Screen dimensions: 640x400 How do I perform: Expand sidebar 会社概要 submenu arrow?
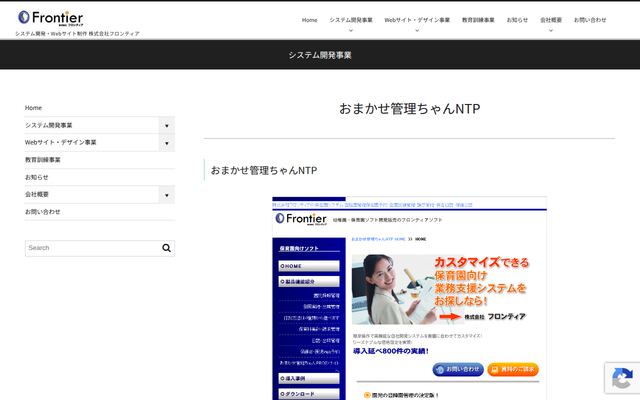coord(167,195)
